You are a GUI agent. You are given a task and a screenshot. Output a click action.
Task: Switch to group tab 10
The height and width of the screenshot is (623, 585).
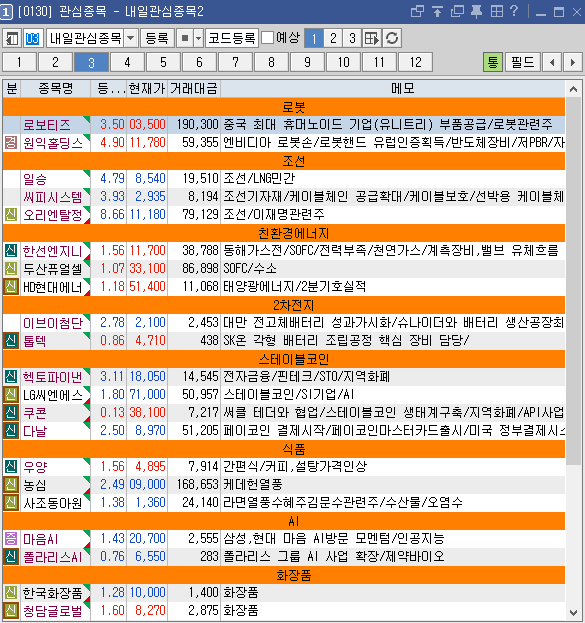tap(343, 62)
